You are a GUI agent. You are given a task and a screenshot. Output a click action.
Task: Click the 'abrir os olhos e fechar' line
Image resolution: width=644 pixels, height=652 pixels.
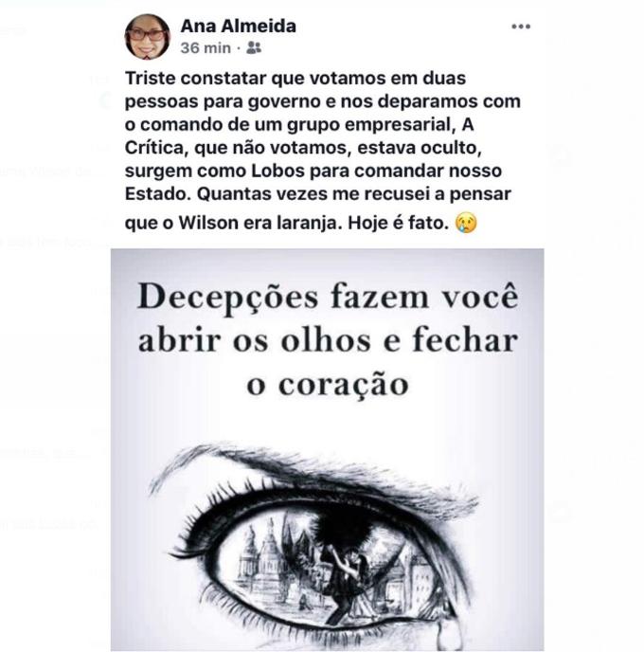(328, 340)
